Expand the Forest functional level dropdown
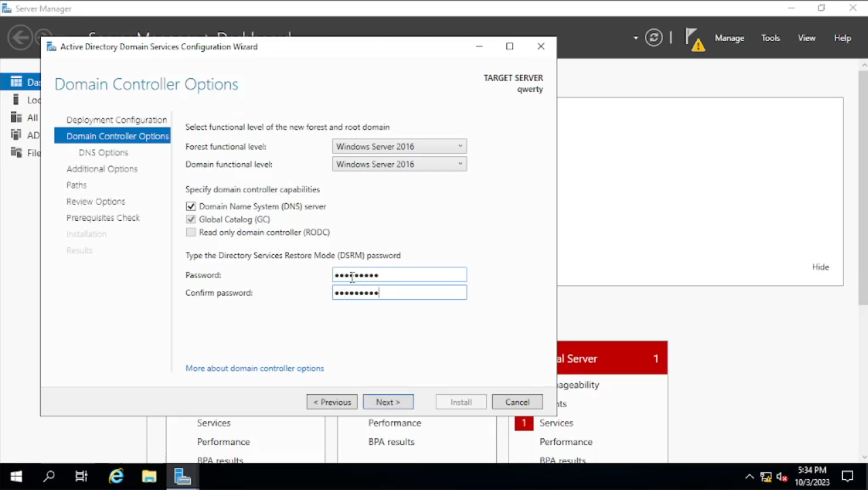This screenshot has height=490, width=868. click(399, 146)
